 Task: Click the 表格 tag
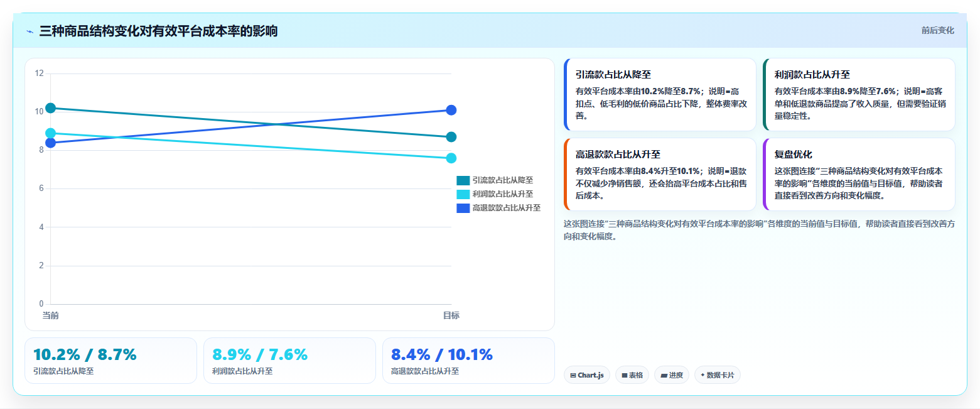pos(632,375)
